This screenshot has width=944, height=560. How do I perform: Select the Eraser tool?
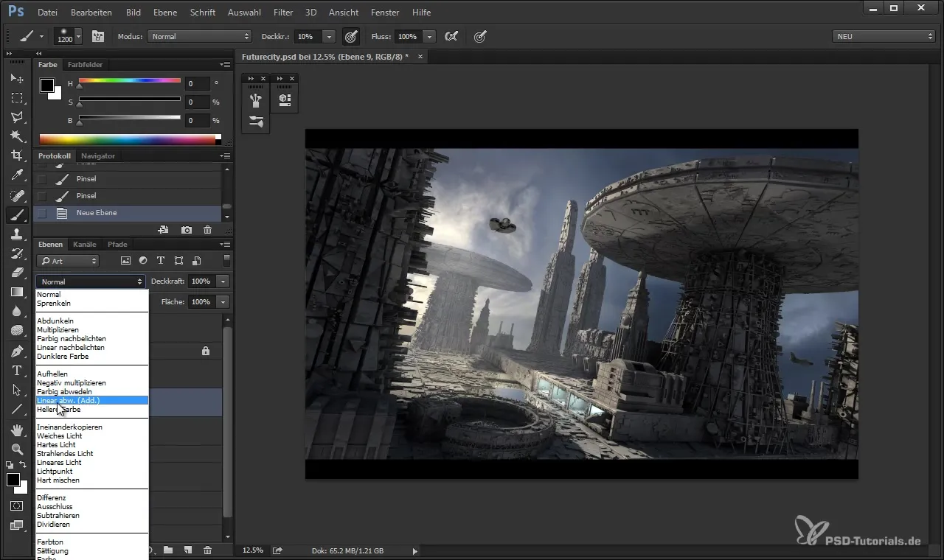[x=16, y=273]
